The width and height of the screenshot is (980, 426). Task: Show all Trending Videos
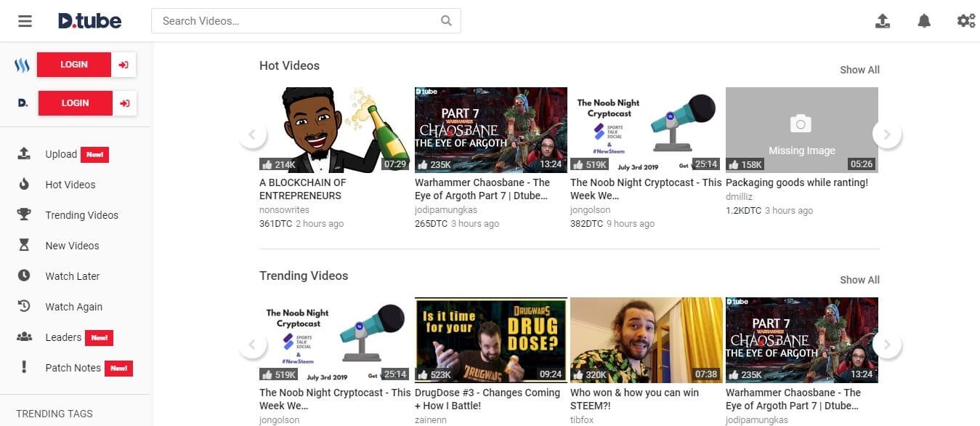859,280
